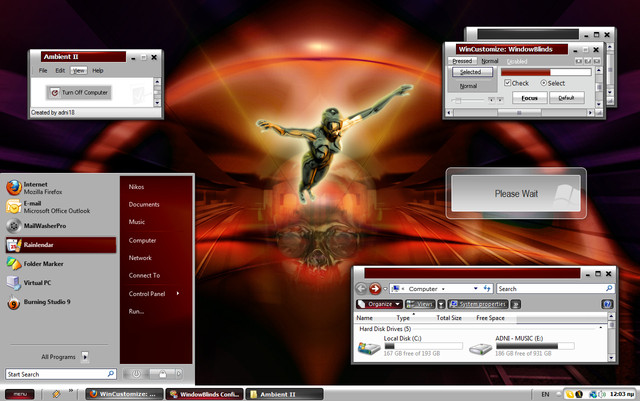Click the yellow tray icon beside EN

pyautogui.click(x=569, y=394)
